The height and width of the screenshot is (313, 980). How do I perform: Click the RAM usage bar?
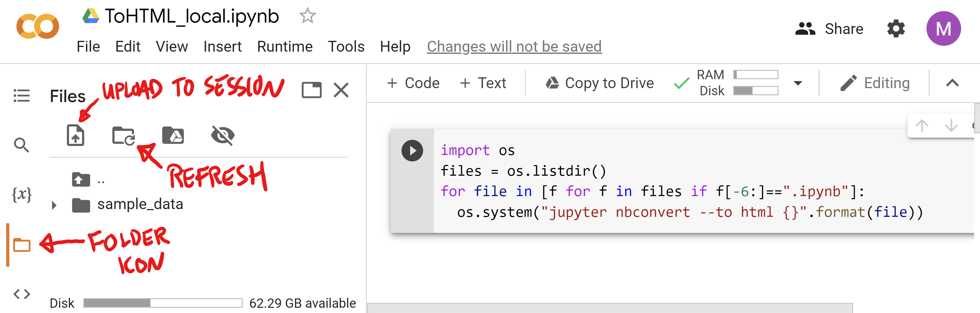tap(756, 75)
